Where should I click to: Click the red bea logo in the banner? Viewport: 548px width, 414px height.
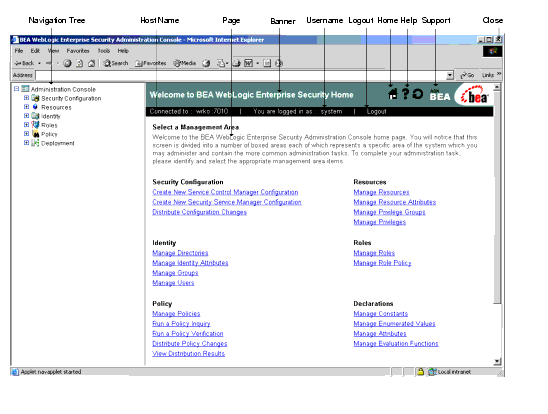475,95
